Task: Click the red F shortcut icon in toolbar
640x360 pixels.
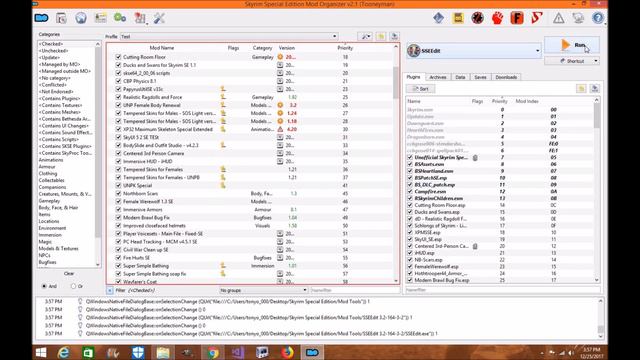Action: click(517, 18)
